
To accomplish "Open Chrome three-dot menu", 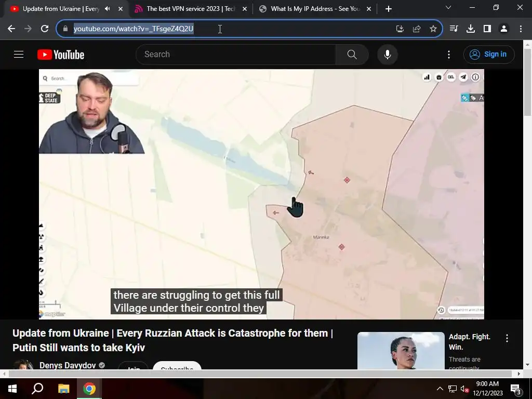I will pyautogui.click(x=521, y=29).
